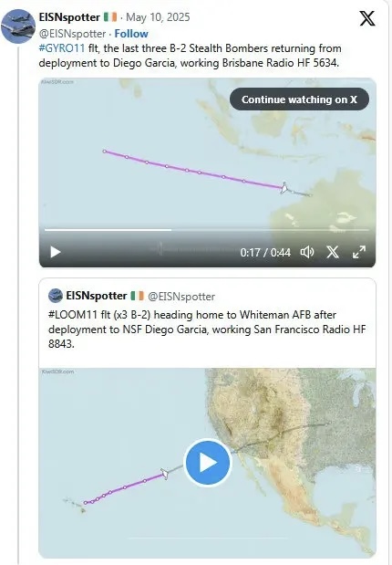Image resolution: width=392 pixels, height=565 pixels.
Task: Open the #GYRO11 hashtag link
Action: [x=62, y=48]
